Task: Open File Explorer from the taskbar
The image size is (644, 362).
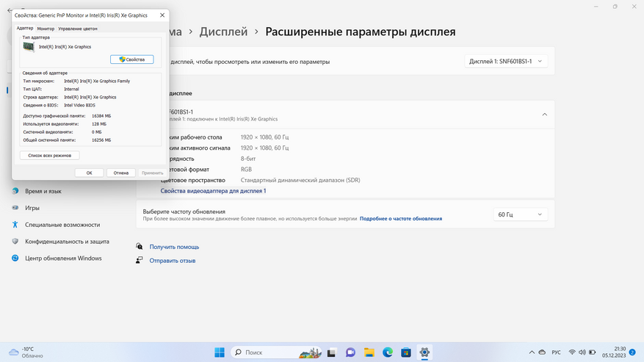Action: click(369, 352)
